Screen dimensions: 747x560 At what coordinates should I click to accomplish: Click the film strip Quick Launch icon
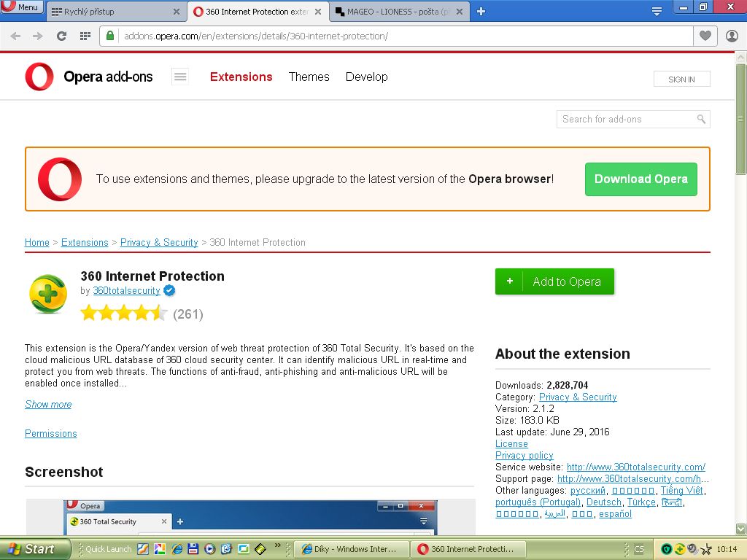[x=260, y=549]
